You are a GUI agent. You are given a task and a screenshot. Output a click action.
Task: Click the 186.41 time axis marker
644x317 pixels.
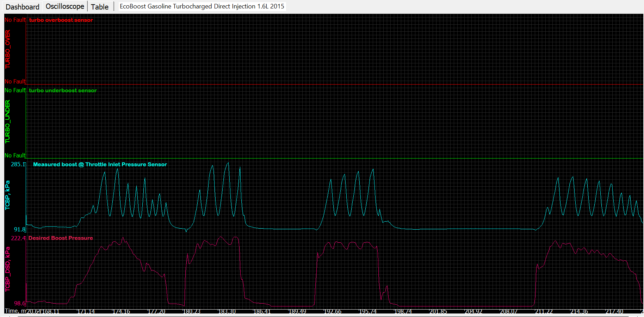(262, 311)
